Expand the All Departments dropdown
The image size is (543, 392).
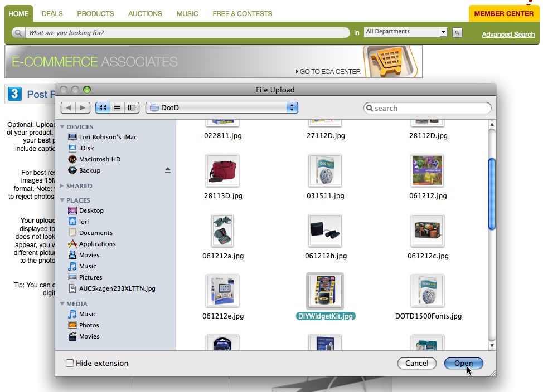(x=405, y=32)
